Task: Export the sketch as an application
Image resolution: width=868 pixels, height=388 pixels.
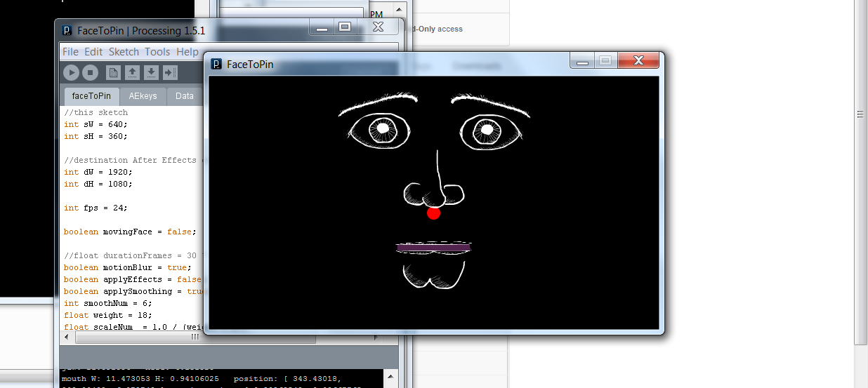Action: coord(170,72)
